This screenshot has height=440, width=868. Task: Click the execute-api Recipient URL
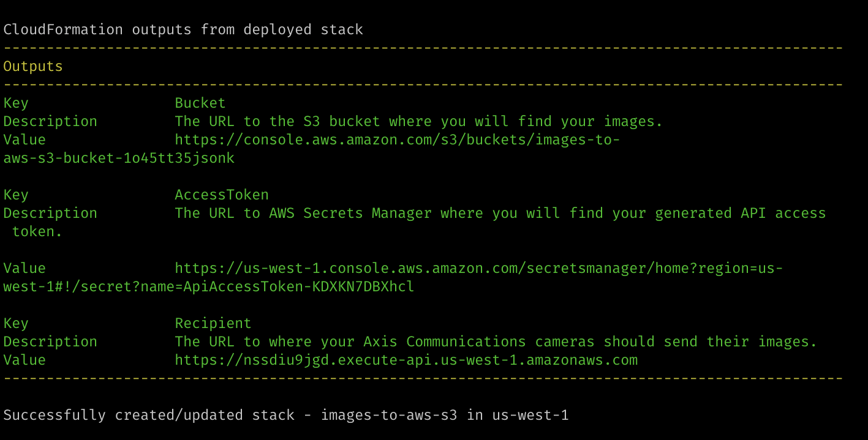coord(406,360)
